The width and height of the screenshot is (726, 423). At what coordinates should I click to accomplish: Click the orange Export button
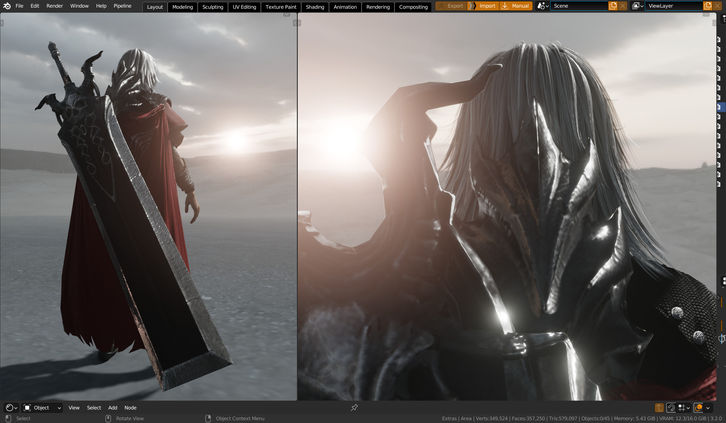(451, 6)
